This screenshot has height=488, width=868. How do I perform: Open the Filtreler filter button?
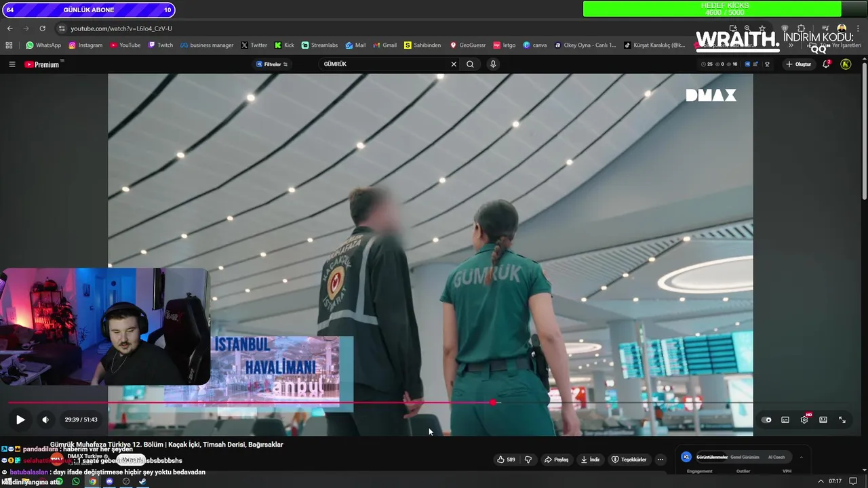click(x=272, y=64)
